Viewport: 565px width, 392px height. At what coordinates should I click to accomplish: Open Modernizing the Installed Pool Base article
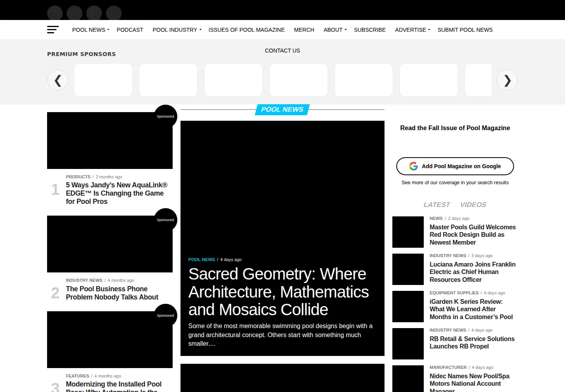[114, 386]
